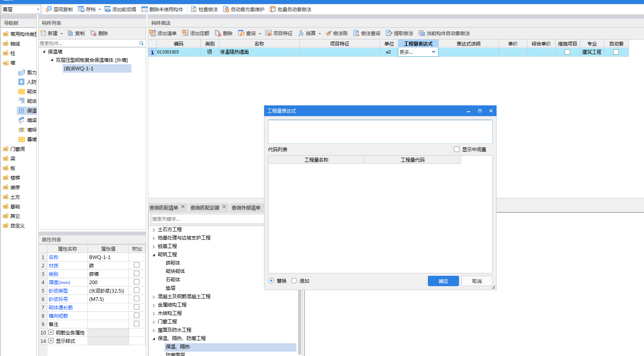Click the 当前构件自动套做法 icon
The width and height of the screenshot is (644, 356).
(422, 33)
